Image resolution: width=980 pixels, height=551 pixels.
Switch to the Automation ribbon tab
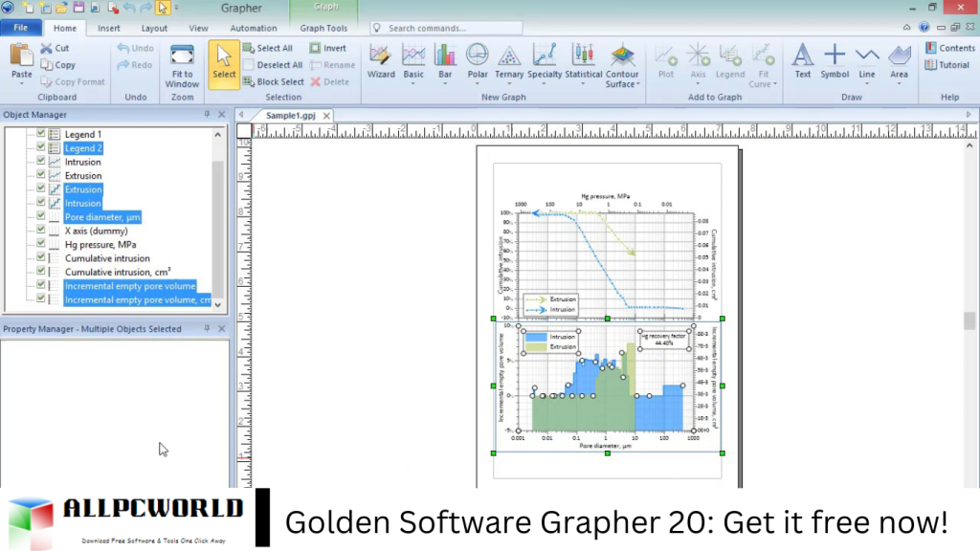[x=253, y=28]
